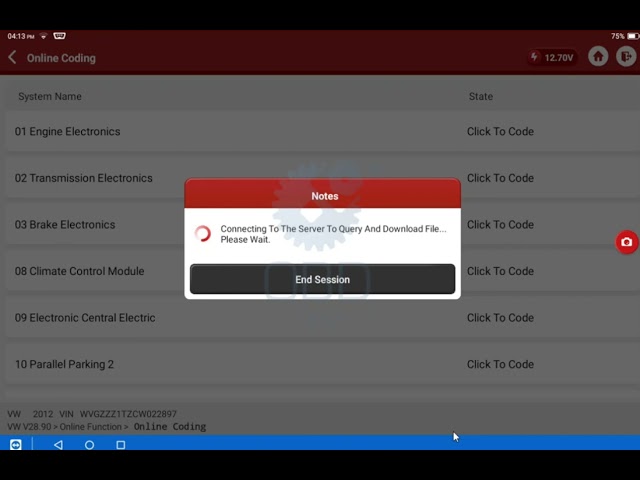Click To Code for Transmission Electronics

coord(500,178)
